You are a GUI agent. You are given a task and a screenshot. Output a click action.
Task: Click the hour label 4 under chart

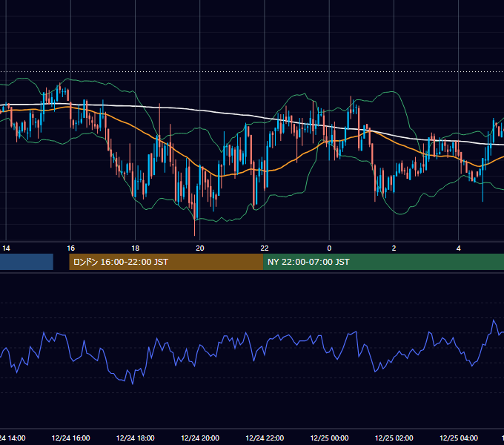[x=459, y=248]
